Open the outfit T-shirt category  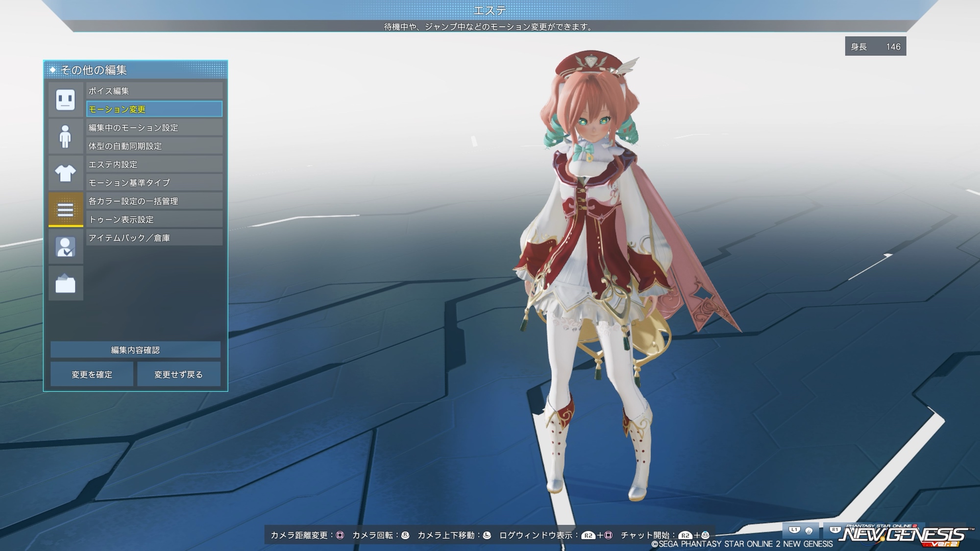pyautogui.click(x=66, y=173)
